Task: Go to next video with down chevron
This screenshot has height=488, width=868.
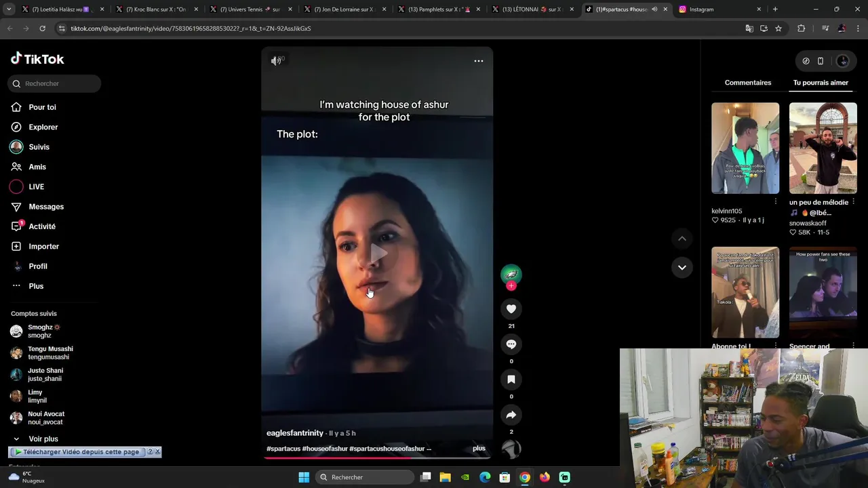Action: [x=682, y=267]
